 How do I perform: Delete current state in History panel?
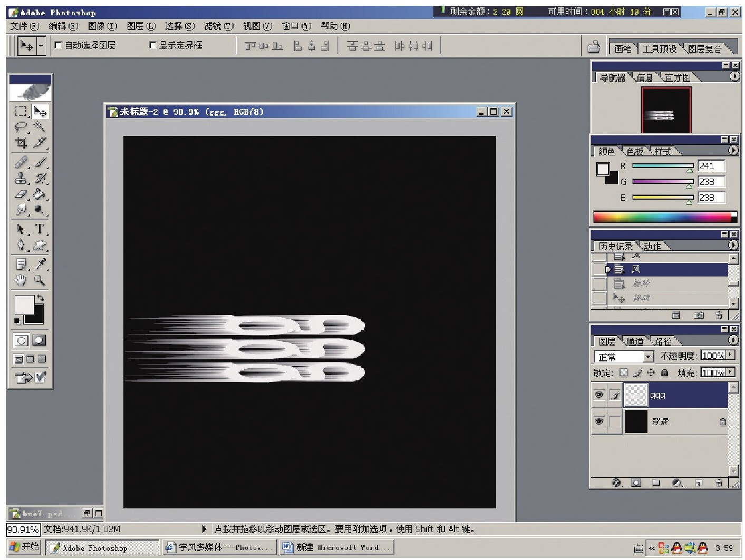pyautogui.click(x=719, y=316)
